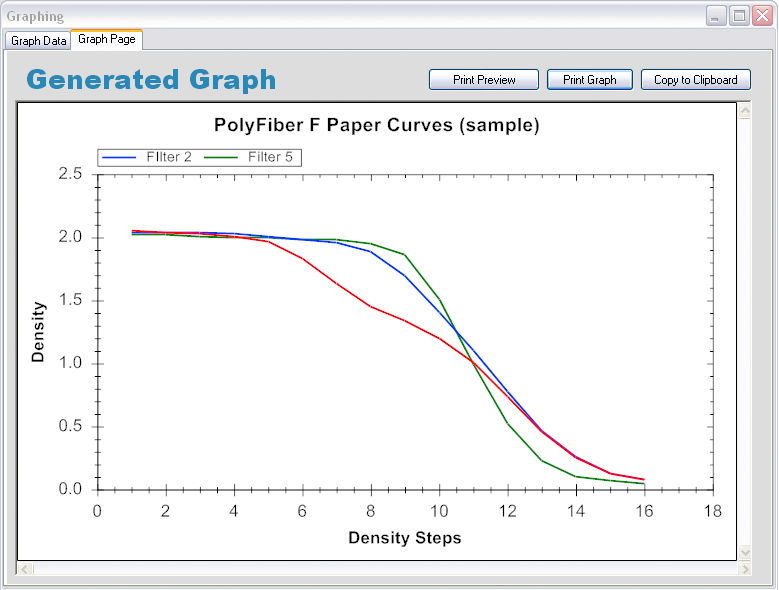Click the horizontal scrollbar right arrow

tap(744, 569)
